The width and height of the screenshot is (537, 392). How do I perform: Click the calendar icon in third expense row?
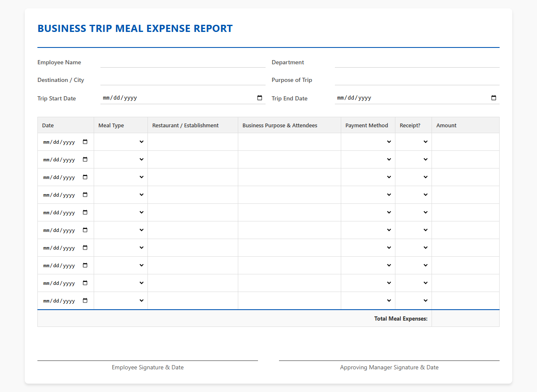point(85,177)
